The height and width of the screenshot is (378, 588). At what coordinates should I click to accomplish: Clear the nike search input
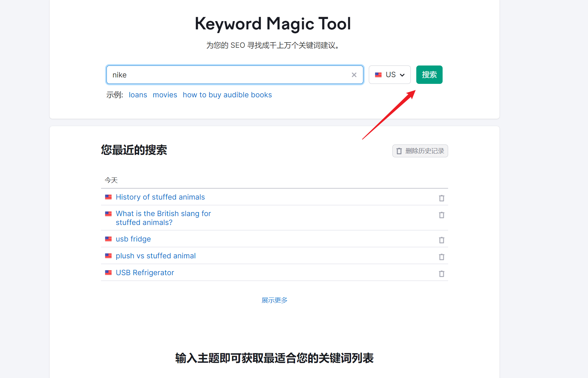coord(354,75)
